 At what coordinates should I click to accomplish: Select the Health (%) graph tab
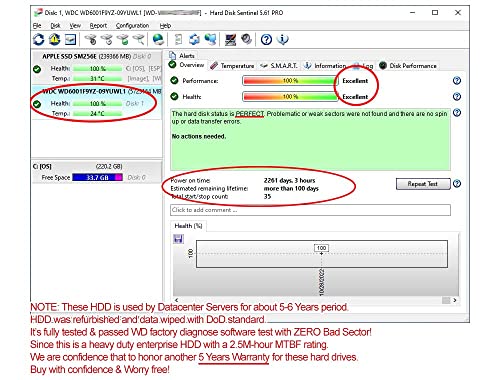188,226
